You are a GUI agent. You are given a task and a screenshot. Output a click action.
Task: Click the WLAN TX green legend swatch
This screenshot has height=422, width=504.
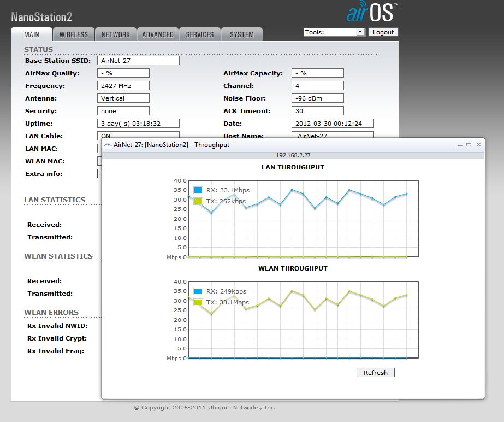point(198,302)
